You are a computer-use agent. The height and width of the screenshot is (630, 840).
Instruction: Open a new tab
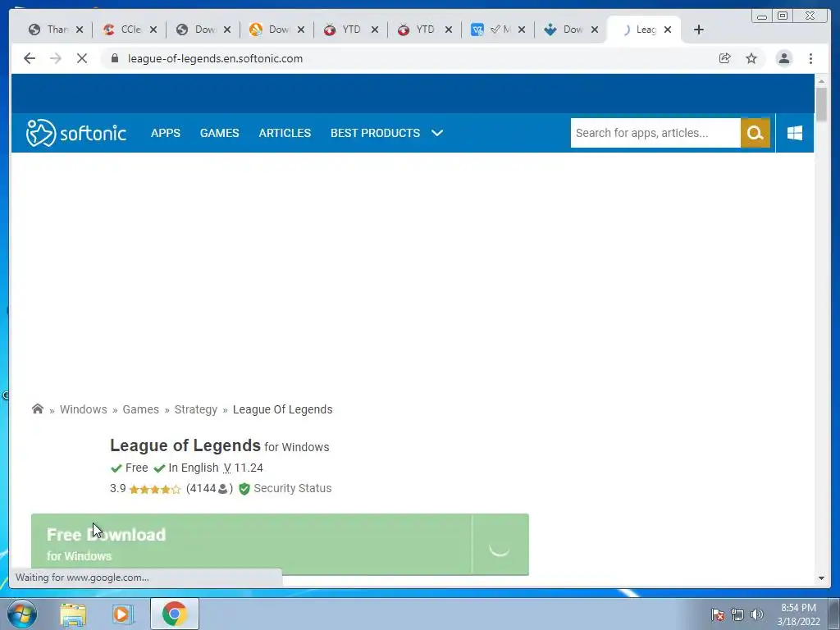click(699, 30)
